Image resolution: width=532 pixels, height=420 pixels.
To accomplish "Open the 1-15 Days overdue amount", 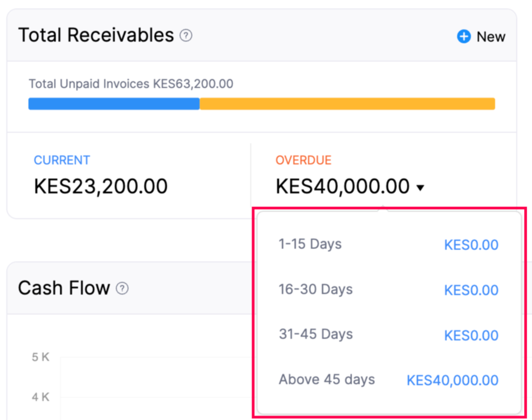I will coord(471,244).
